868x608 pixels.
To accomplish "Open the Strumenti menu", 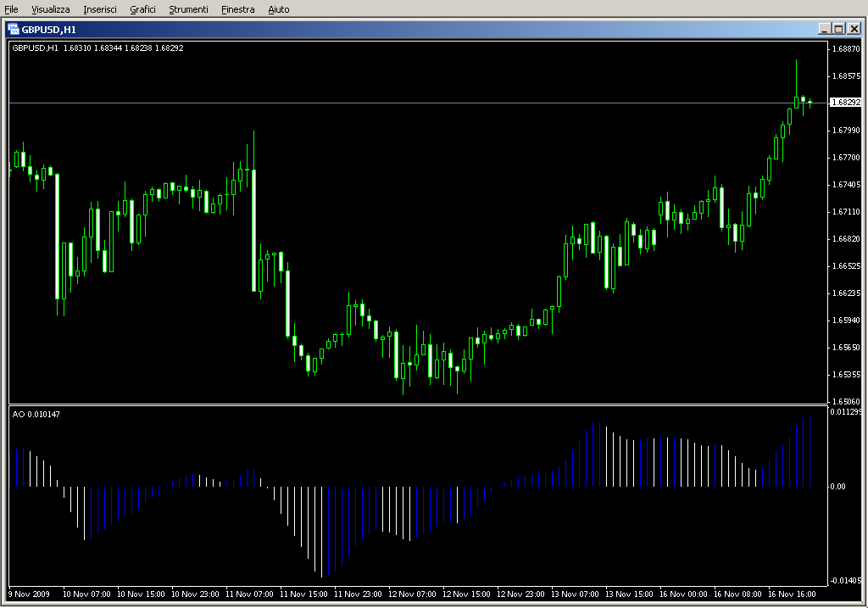I will click(188, 9).
